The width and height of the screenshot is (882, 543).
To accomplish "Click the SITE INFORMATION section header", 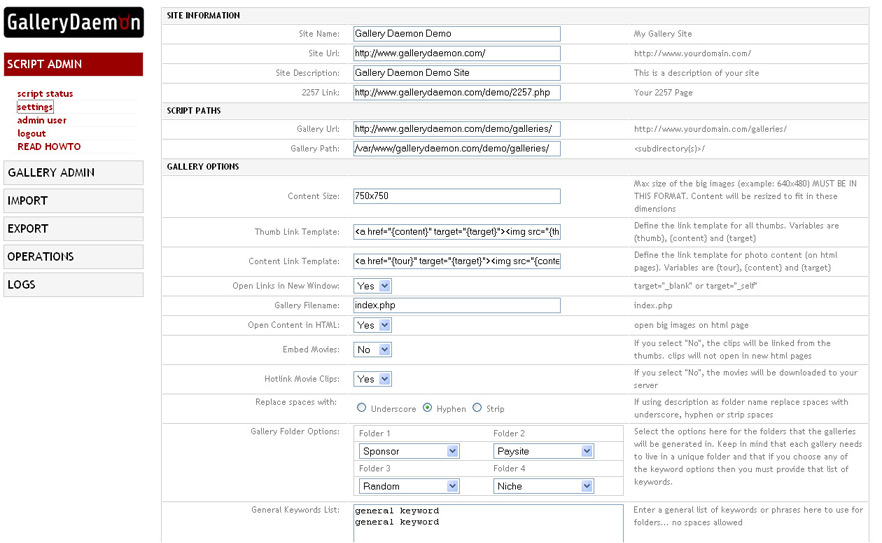I will pos(203,16).
